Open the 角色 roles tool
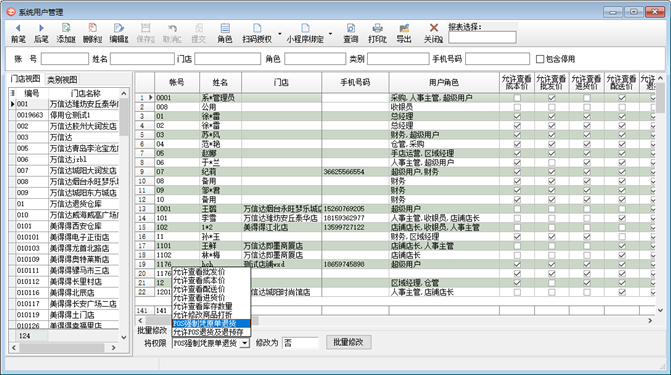The image size is (671, 375). click(x=225, y=33)
